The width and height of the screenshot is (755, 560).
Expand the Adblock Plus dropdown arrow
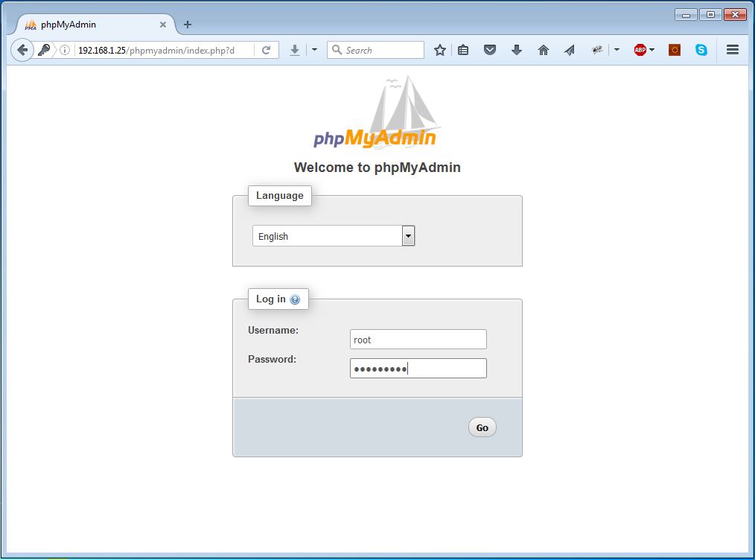coord(652,50)
